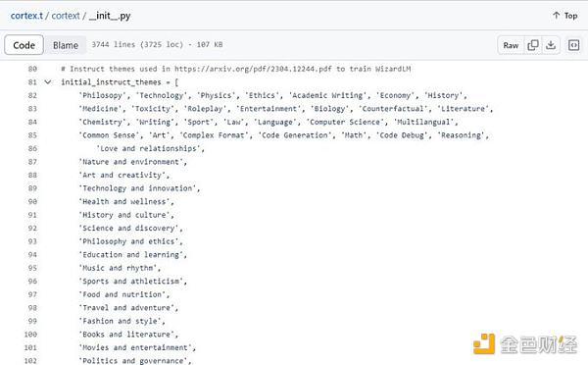The image size is (588, 365).
Task: Open the Raw file view
Action: point(511,45)
